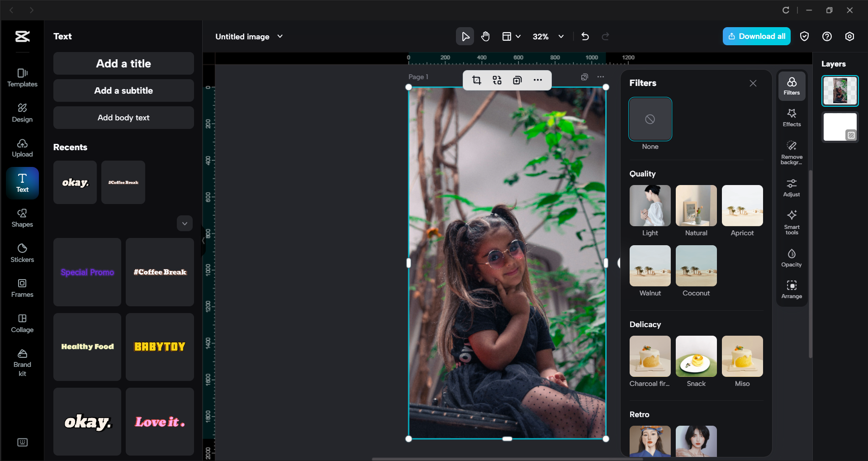Apply the Walnut quality filter
This screenshot has width=868, height=461.
[x=650, y=266]
